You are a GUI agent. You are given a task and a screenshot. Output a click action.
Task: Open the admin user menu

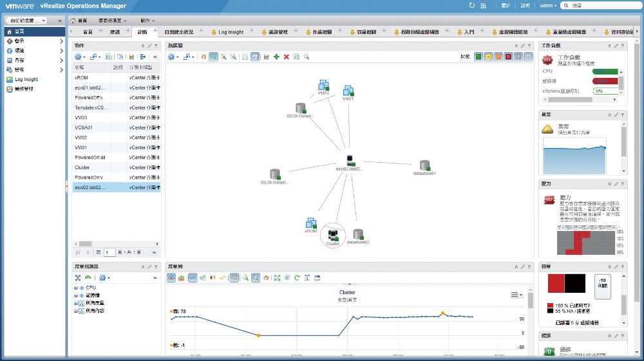click(548, 5)
